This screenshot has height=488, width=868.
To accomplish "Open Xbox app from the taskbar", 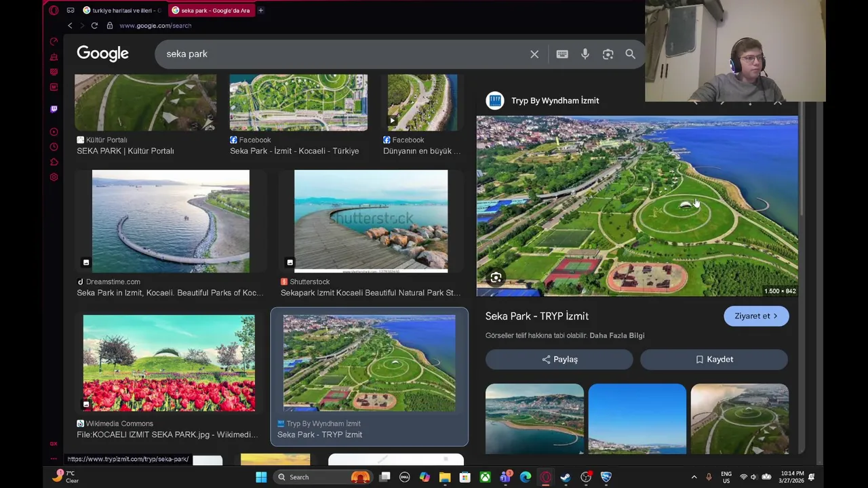I will pos(485,477).
